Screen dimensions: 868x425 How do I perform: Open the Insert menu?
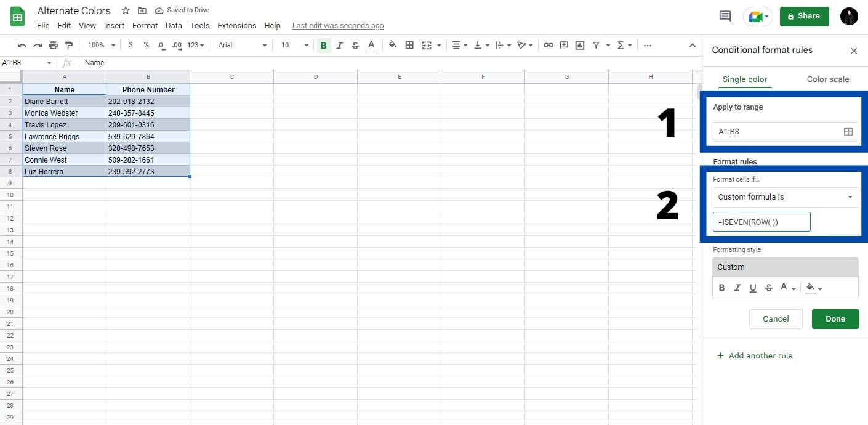(114, 25)
